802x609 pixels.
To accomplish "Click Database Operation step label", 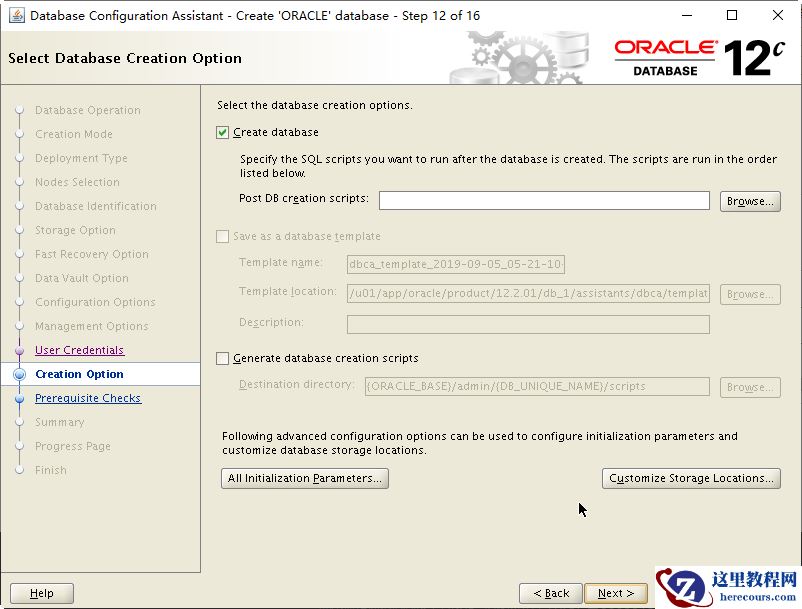I will (87, 110).
